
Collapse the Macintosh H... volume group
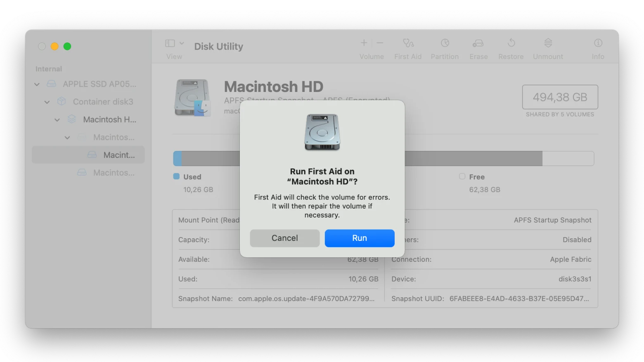[57, 120]
